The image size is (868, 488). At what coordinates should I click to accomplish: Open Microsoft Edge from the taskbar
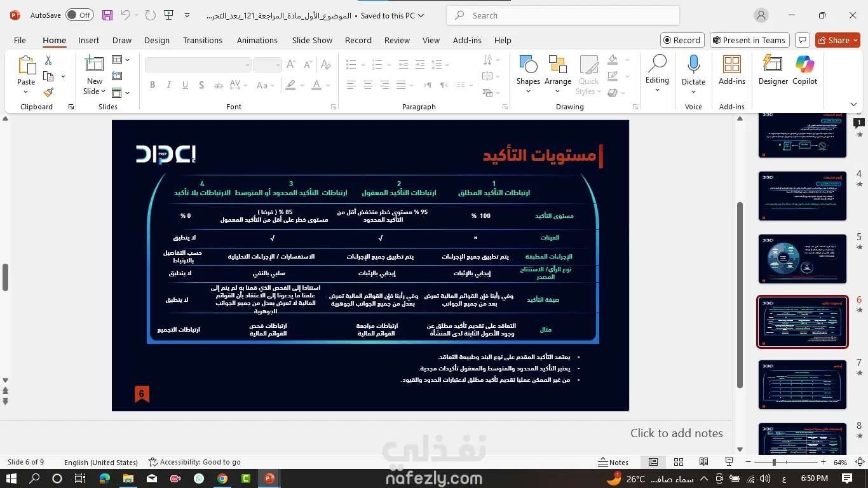tap(104, 478)
